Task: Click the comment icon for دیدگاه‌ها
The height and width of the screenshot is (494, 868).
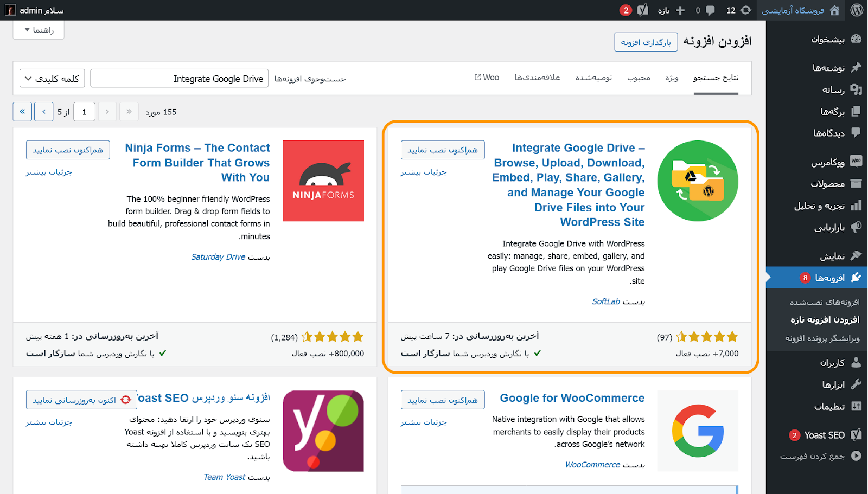Action: tap(856, 132)
